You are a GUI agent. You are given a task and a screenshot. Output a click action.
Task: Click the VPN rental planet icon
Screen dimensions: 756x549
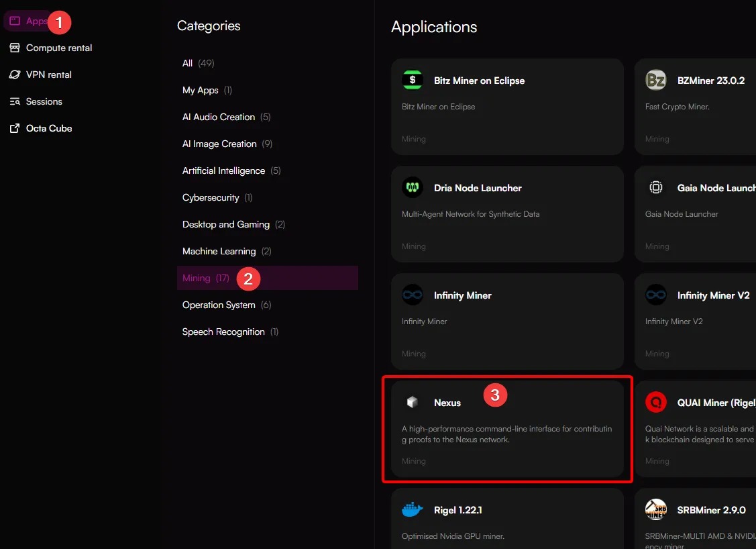pyautogui.click(x=15, y=74)
